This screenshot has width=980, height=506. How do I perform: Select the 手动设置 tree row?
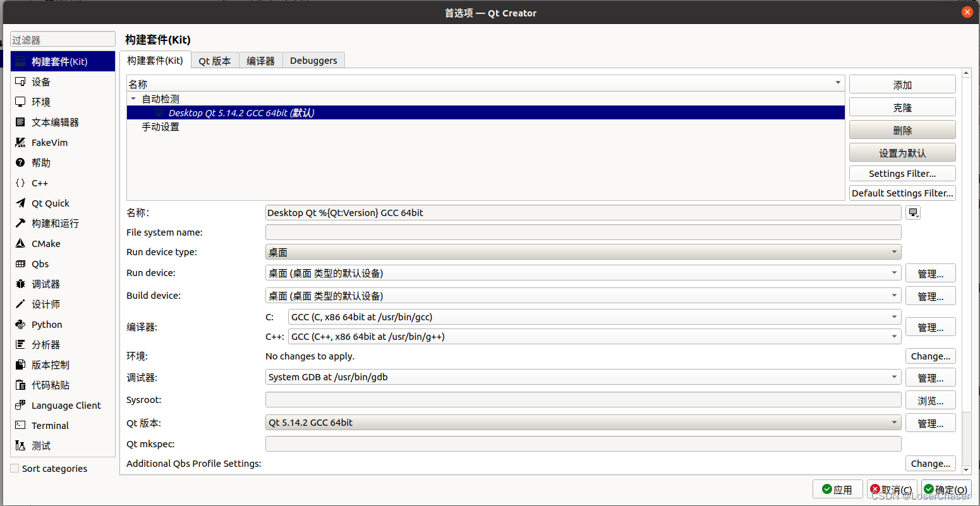pos(485,126)
